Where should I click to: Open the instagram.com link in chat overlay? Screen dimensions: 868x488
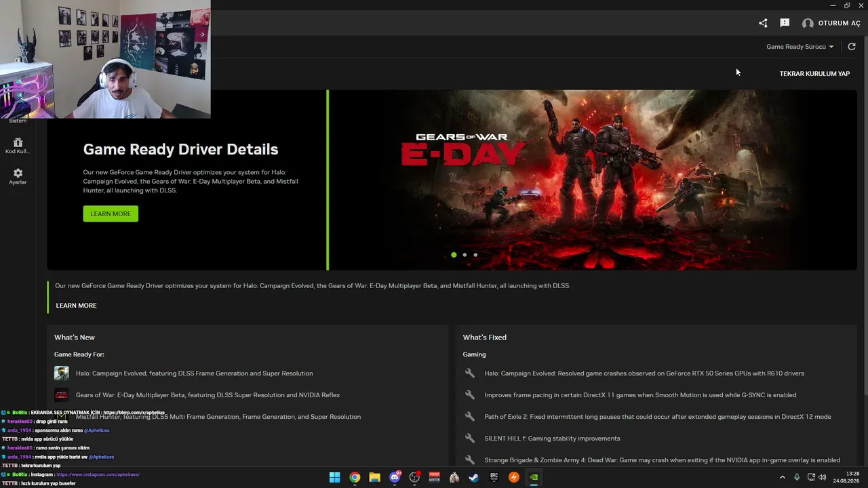point(98,474)
